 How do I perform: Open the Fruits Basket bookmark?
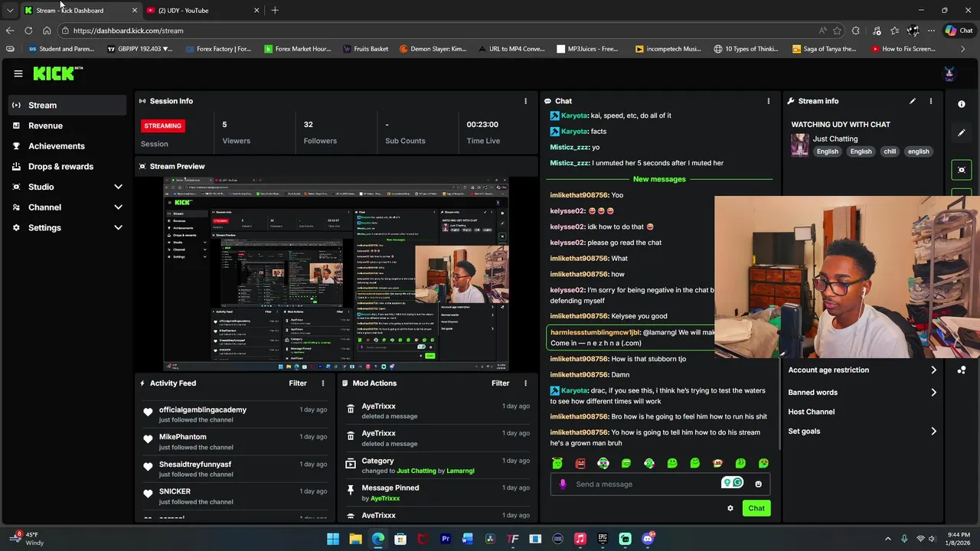point(365,49)
